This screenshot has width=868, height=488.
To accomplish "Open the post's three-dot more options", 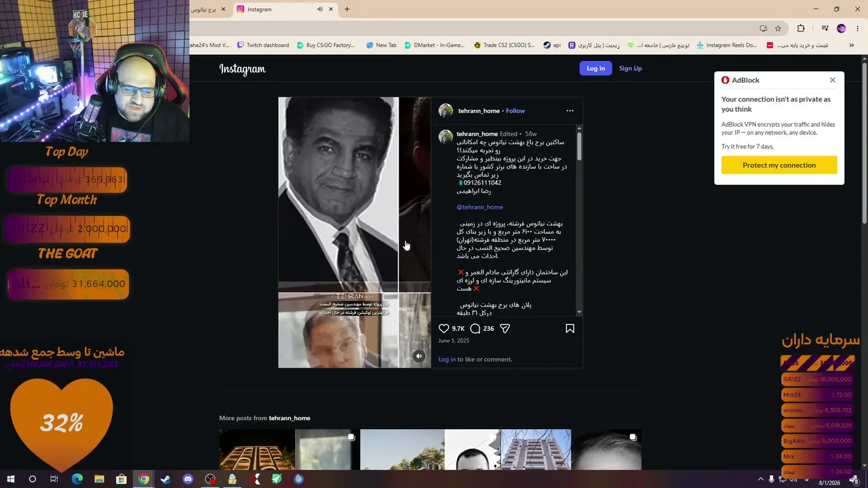I will [570, 110].
